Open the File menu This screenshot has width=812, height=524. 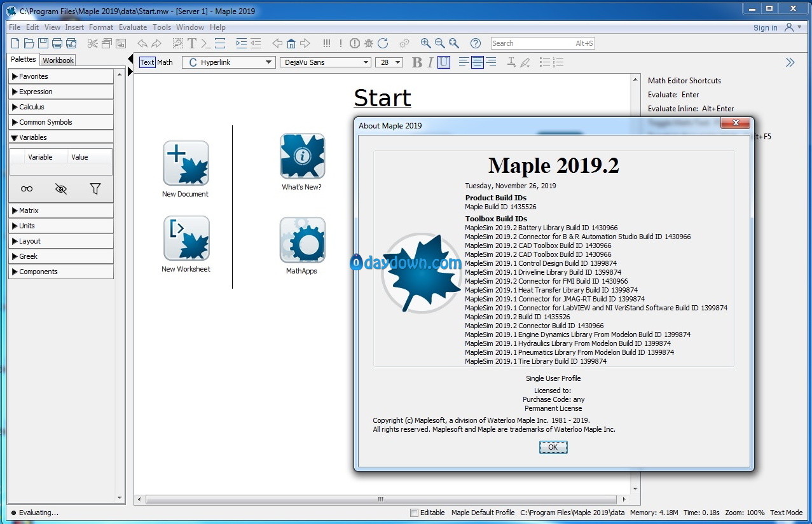[x=15, y=27]
